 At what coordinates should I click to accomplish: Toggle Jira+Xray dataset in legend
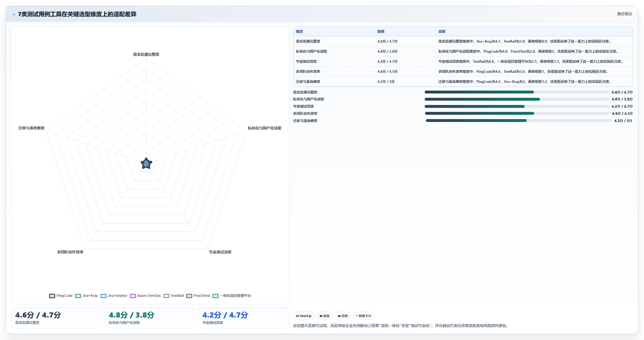click(87, 296)
